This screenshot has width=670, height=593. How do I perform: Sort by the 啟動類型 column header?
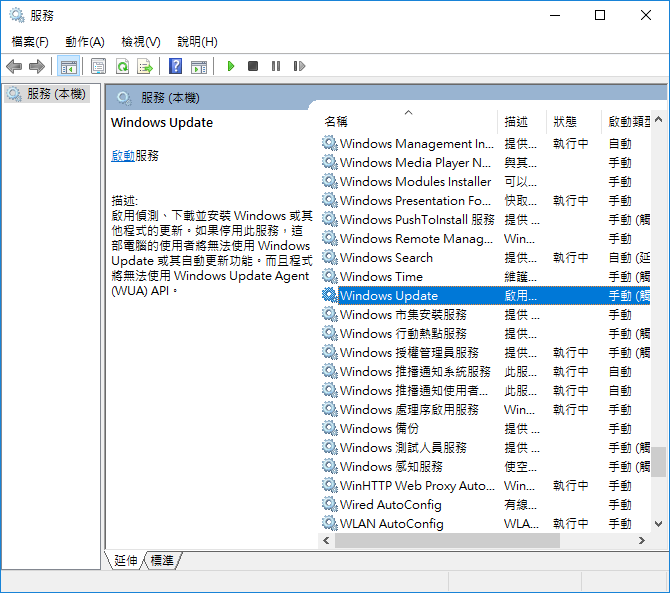[626, 122]
